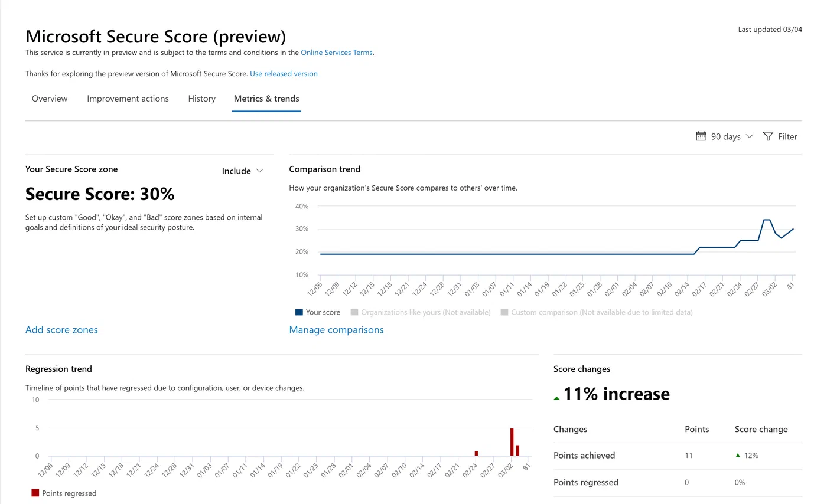
Task: Click the Microsoft Secure Score (preview) title
Action: tap(155, 37)
